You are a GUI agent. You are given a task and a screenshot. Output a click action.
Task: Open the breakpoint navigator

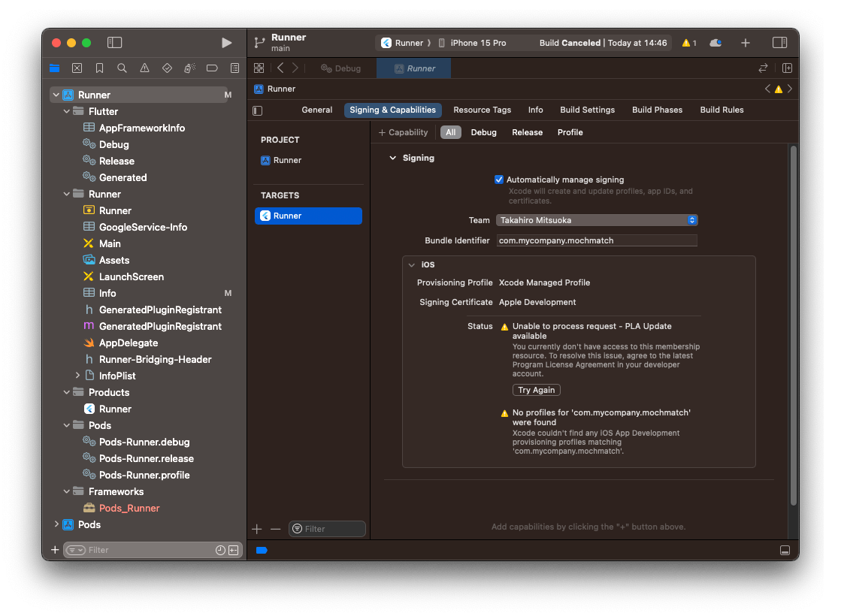pos(213,68)
